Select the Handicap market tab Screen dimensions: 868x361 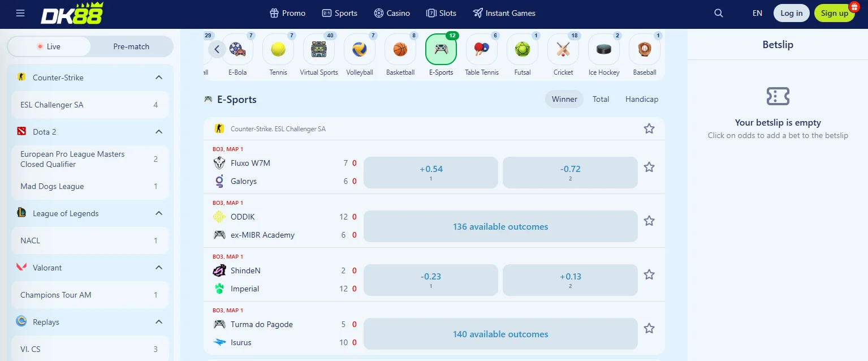[642, 99]
